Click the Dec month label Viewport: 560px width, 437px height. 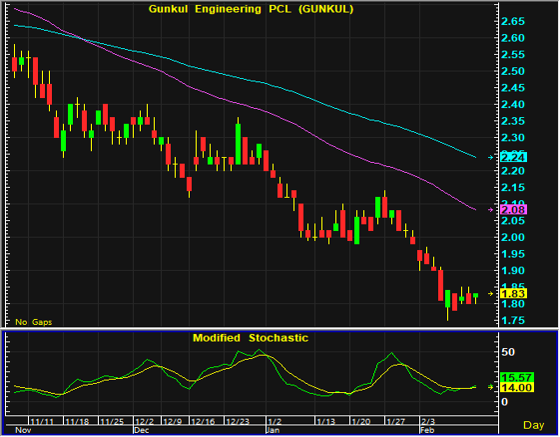click(x=141, y=430)
